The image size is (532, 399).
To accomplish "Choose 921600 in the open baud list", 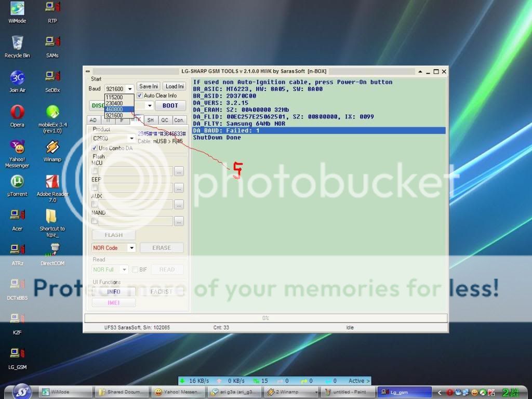I will pyautogui.click(x=119, y=115).
